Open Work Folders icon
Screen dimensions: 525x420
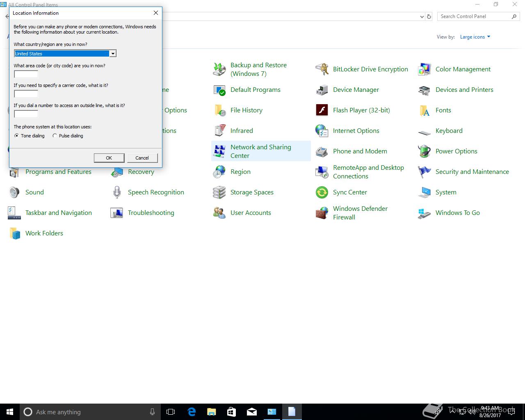click(x=14, y=233)
